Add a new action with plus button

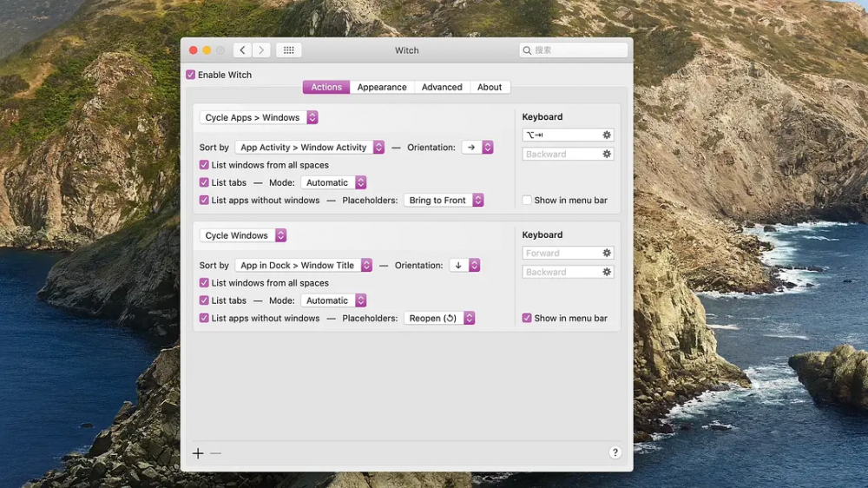(x=198, y=453)
